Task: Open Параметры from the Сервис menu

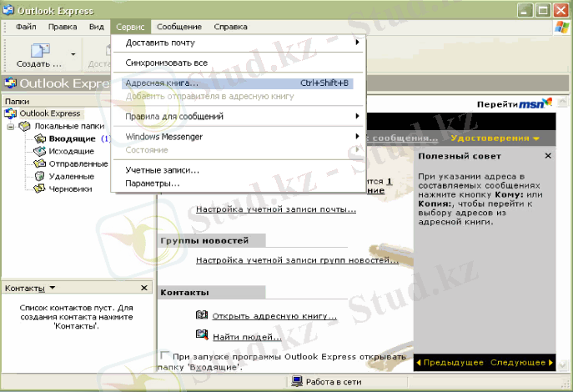Action: click(152, 183)
